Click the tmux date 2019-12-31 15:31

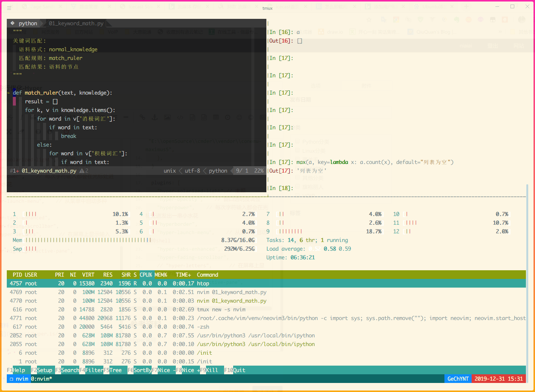pos(499,379)
